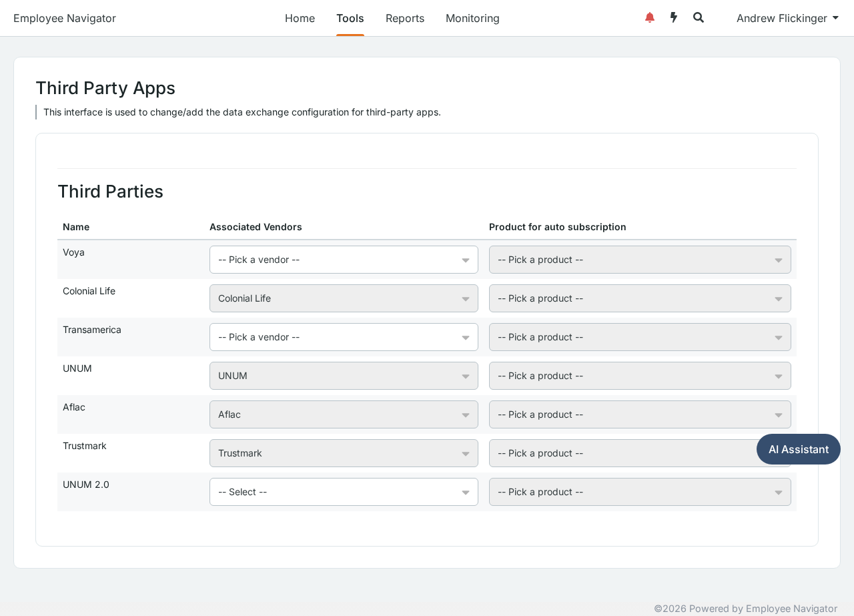Open the vendor dropdown for Transamerica
Viewport: 854px width, 616px height.
click(344, 337)
